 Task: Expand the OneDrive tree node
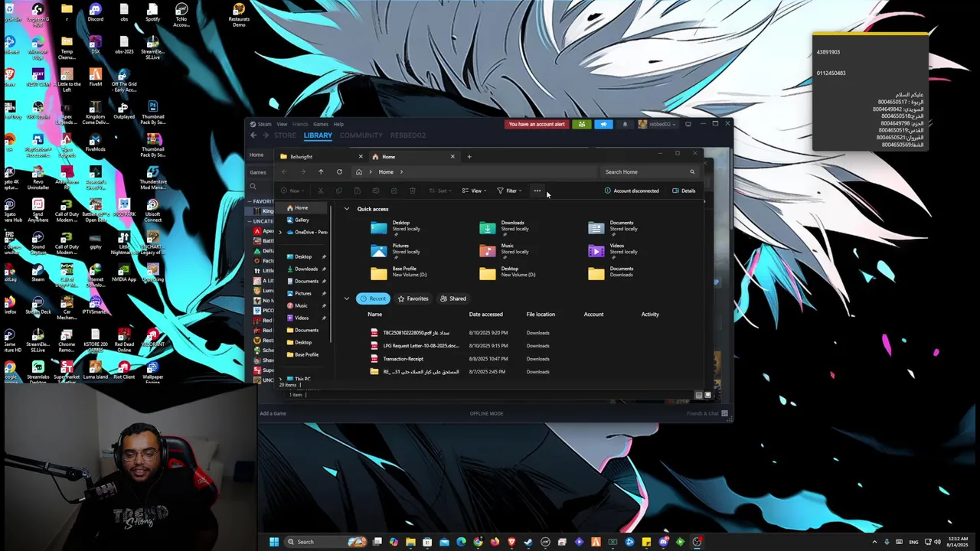[280, 232]
